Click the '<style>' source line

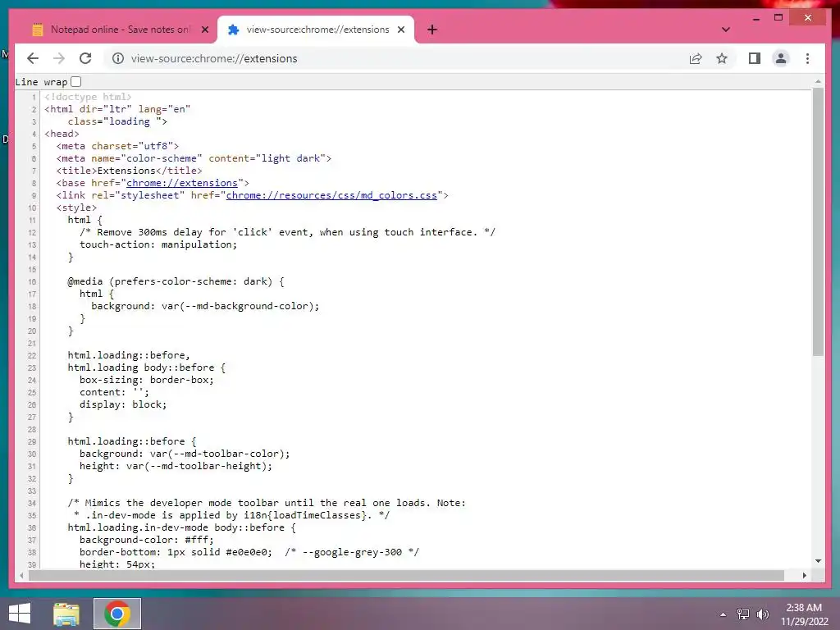click(x=76, y=208)
